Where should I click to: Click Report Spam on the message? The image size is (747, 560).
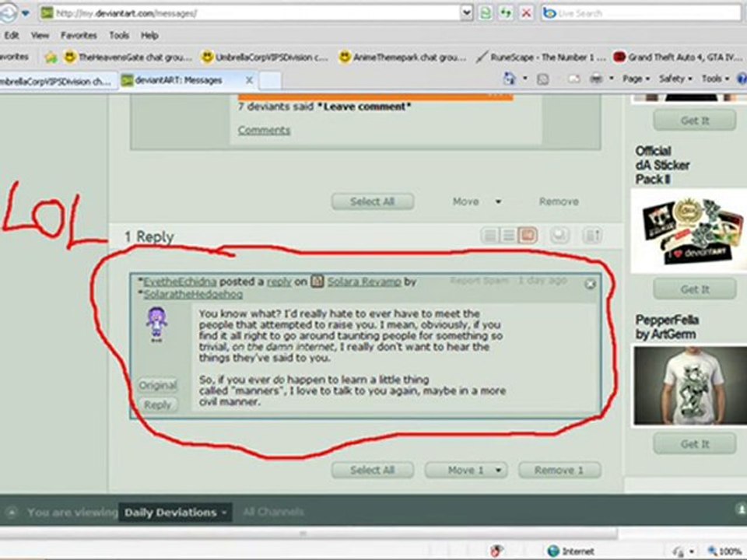[x=479, y=281]
